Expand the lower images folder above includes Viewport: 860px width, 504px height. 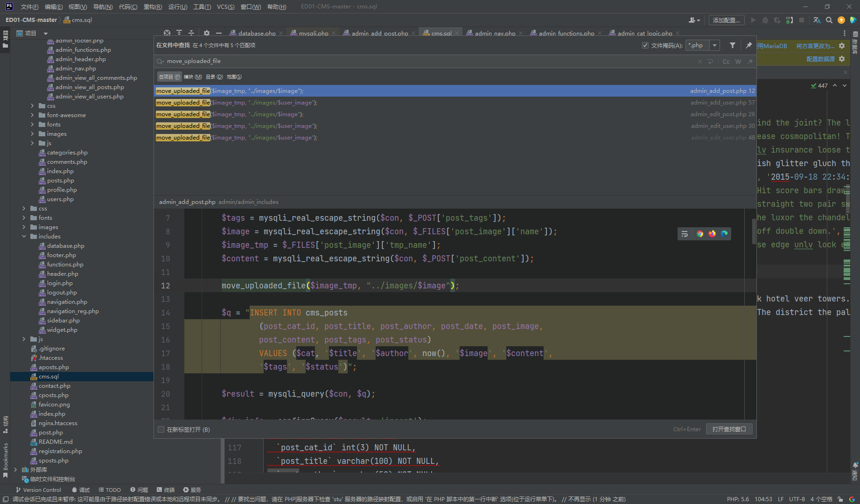click(x=24, y=227)
